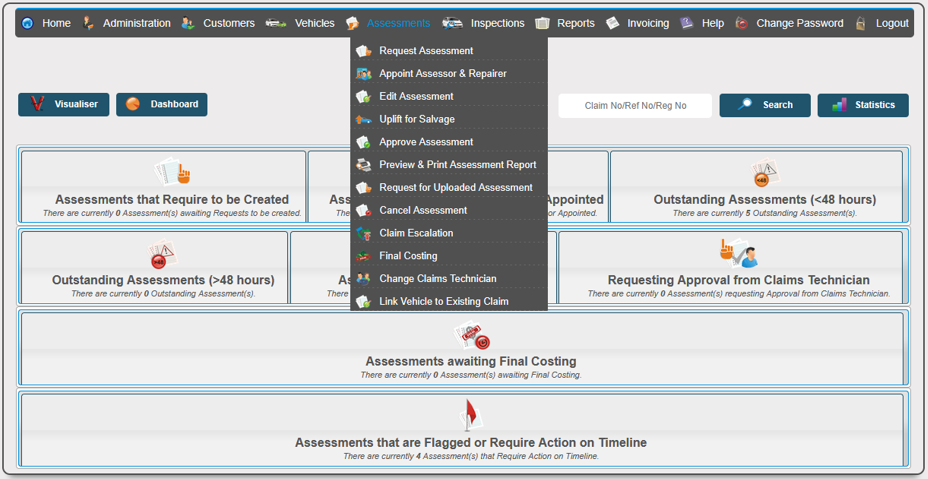Open the Invoicing menu
928x479 pixels.
pyautogui.click(x=648, y=23)
